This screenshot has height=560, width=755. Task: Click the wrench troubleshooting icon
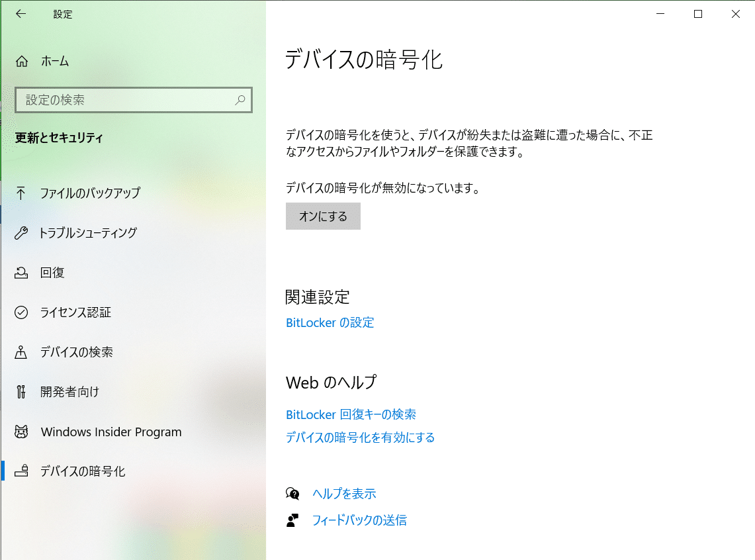(21, 233)
